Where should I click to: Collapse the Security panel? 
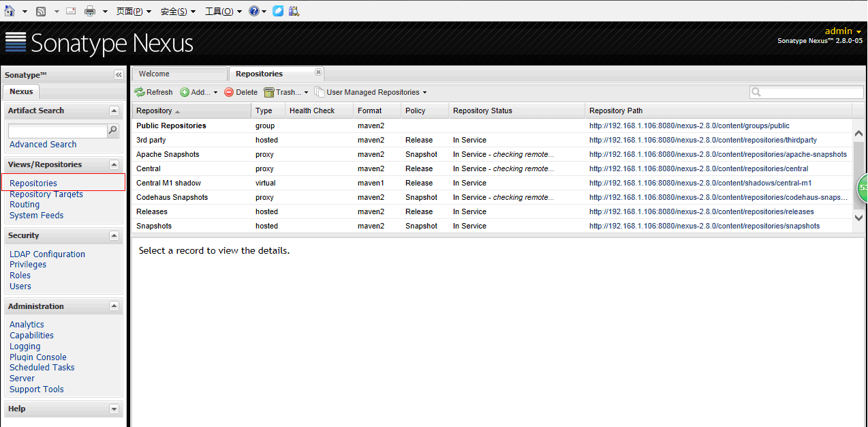(114, 235)
